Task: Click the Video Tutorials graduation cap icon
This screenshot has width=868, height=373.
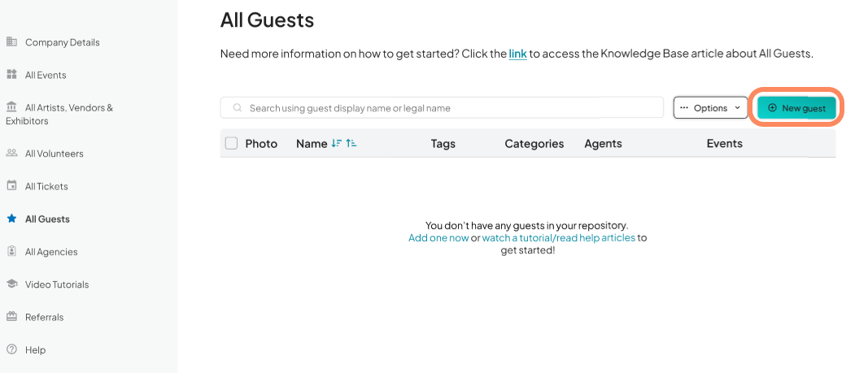Action: click(x=11, y=284)
